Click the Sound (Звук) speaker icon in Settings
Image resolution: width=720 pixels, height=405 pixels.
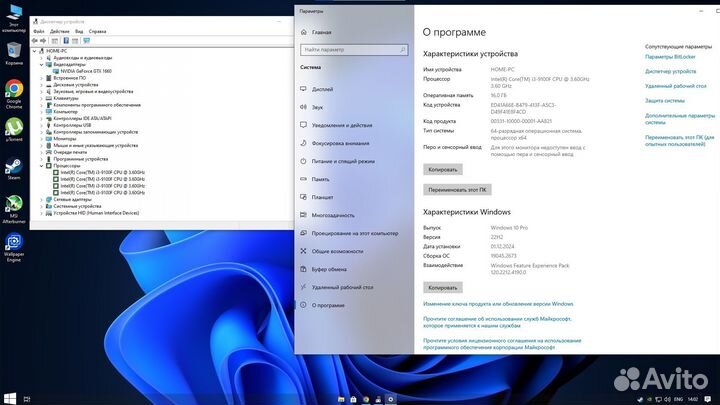click(303, 107)
